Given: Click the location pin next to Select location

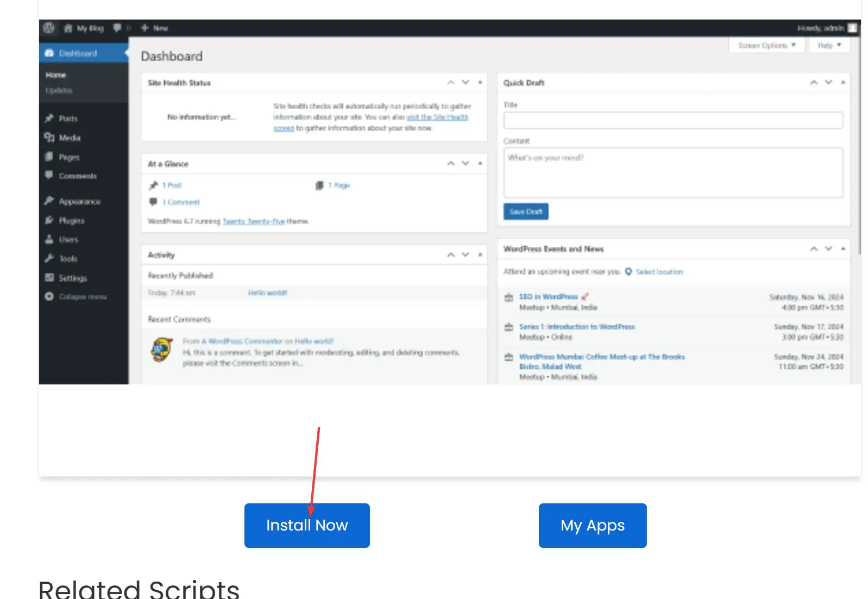Looking at the screenshot, I should [628, 271].
